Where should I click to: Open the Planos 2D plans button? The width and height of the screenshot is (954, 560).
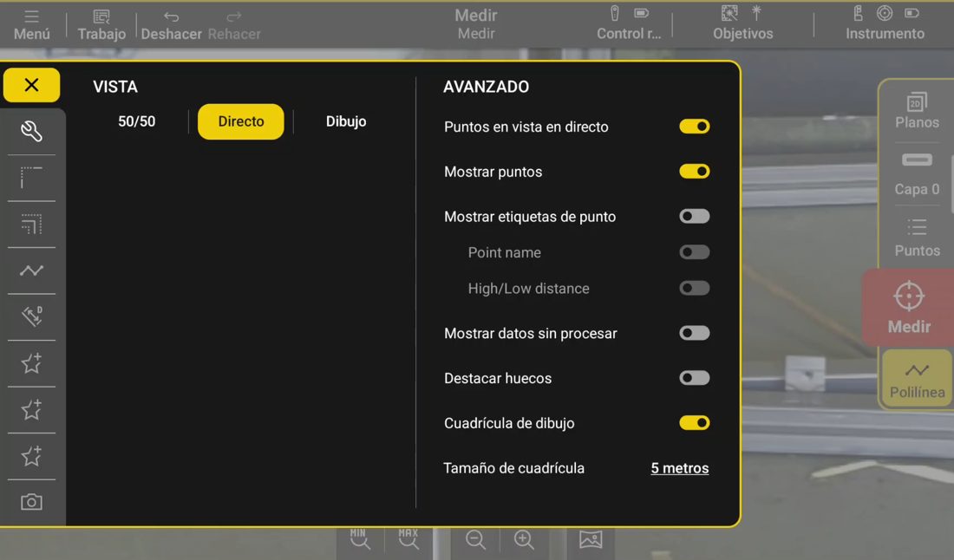point(917,111)
